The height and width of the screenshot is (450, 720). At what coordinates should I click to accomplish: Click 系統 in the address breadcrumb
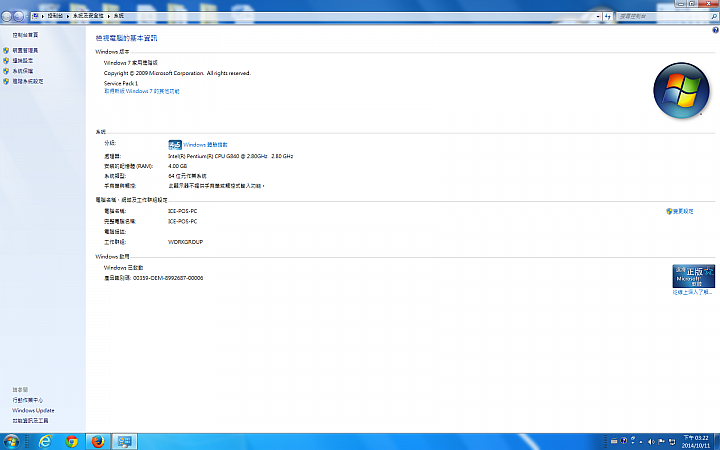pos(118,16)
